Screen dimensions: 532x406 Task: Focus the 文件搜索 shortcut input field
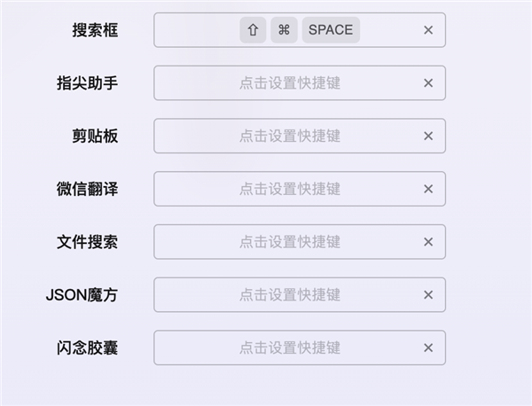click(290, 242)
